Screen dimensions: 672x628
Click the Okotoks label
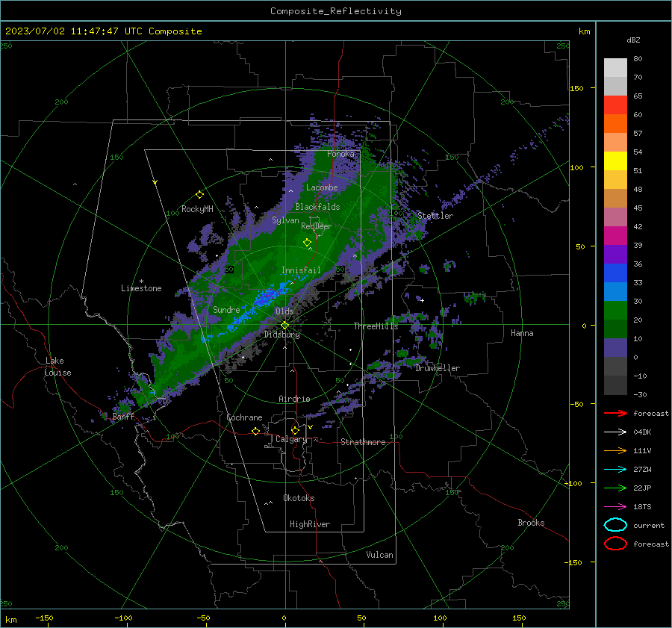(299, 498)
